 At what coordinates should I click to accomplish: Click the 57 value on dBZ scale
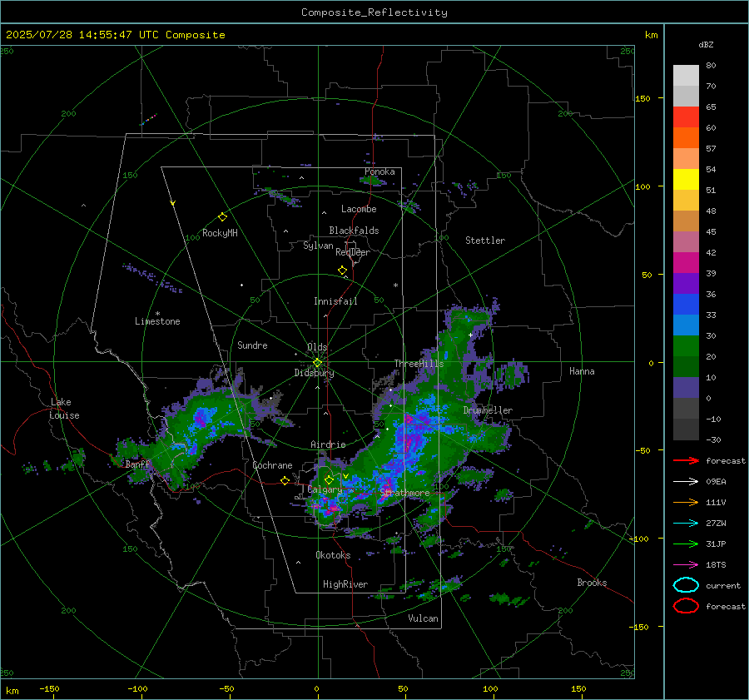click(711, 149)
